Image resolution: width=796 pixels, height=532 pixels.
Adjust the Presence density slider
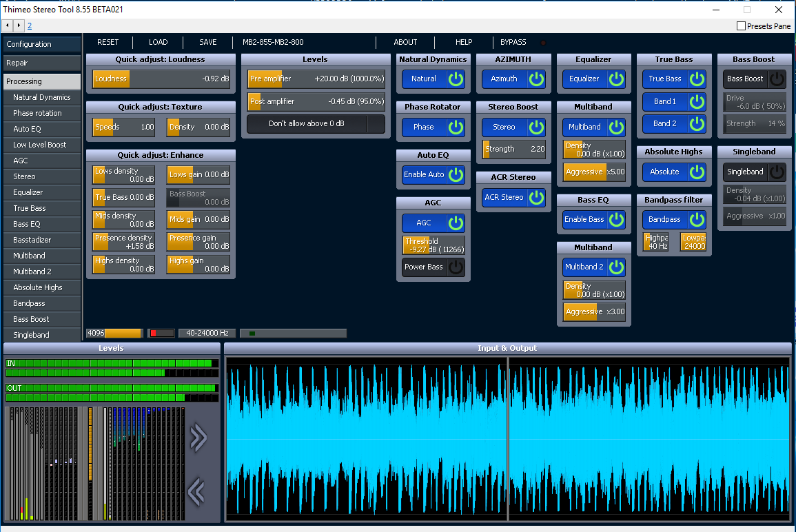tap(124, 242)
